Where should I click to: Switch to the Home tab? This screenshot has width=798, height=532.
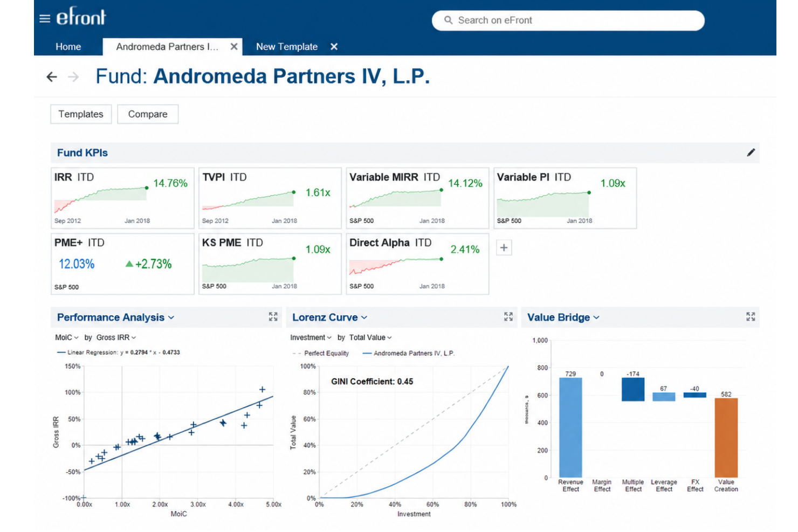(x=68, y=47)
